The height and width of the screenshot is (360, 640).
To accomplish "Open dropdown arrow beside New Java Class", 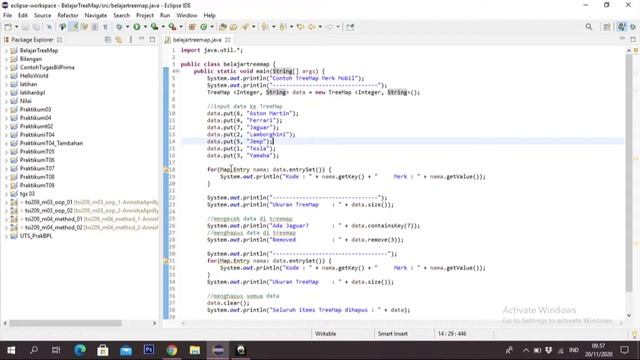I will click(x=211, y=27).
